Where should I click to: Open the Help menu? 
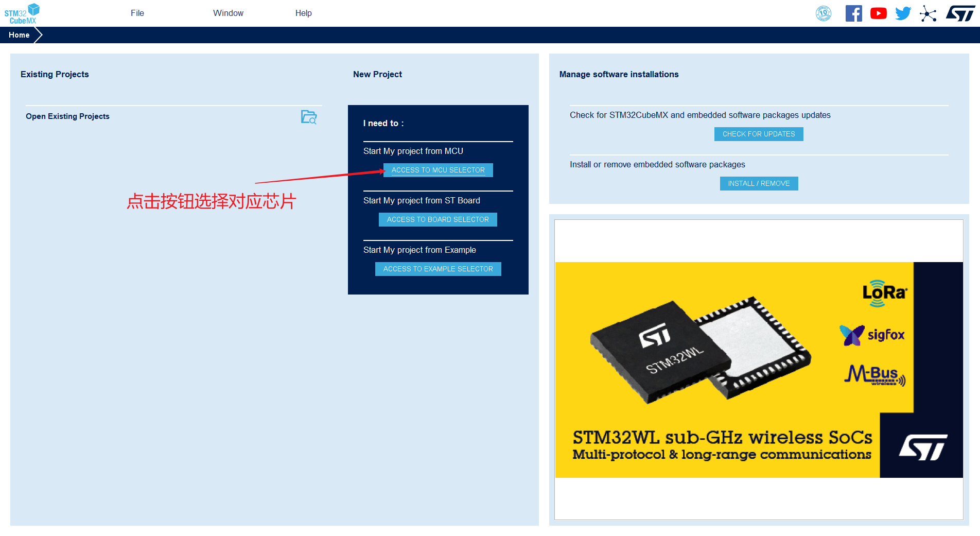tap(304, 13)
